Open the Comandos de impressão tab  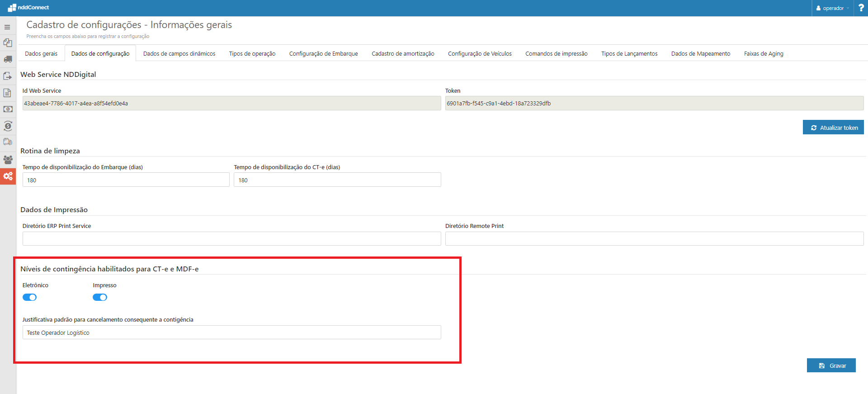coord(557,53)
